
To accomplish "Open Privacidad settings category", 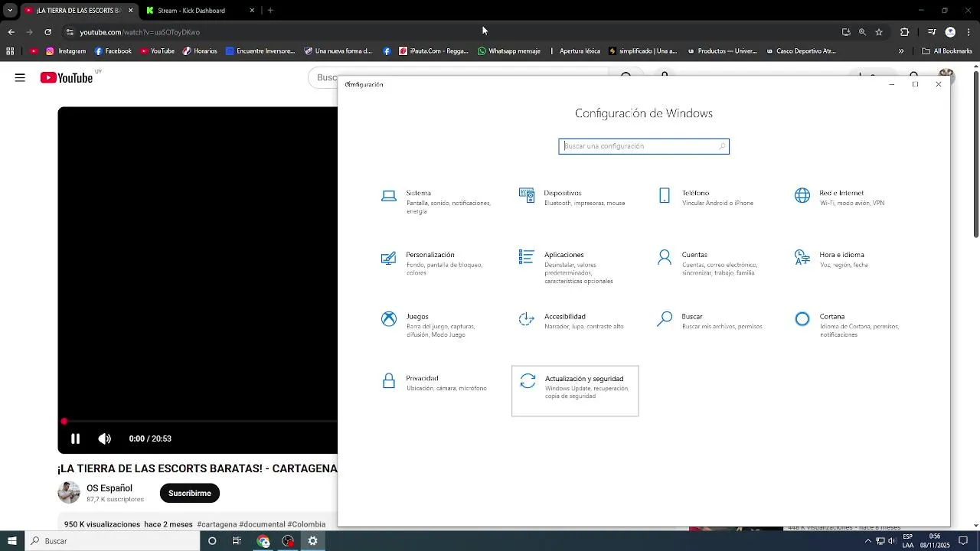I will pos(436,383).
